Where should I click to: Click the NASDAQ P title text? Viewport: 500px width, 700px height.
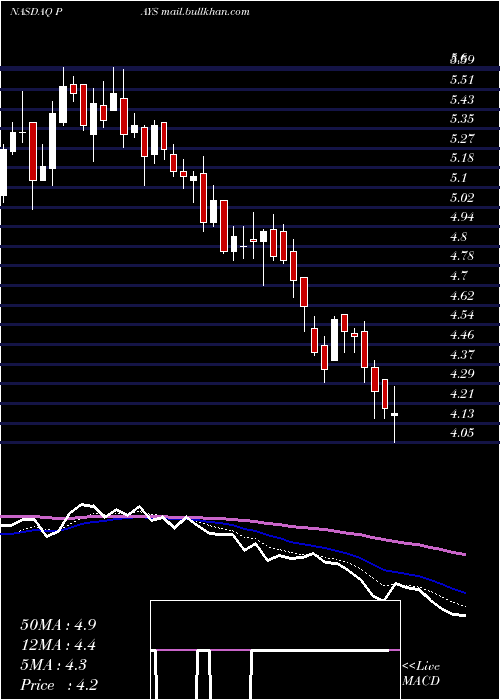click(x=36, y=12)
